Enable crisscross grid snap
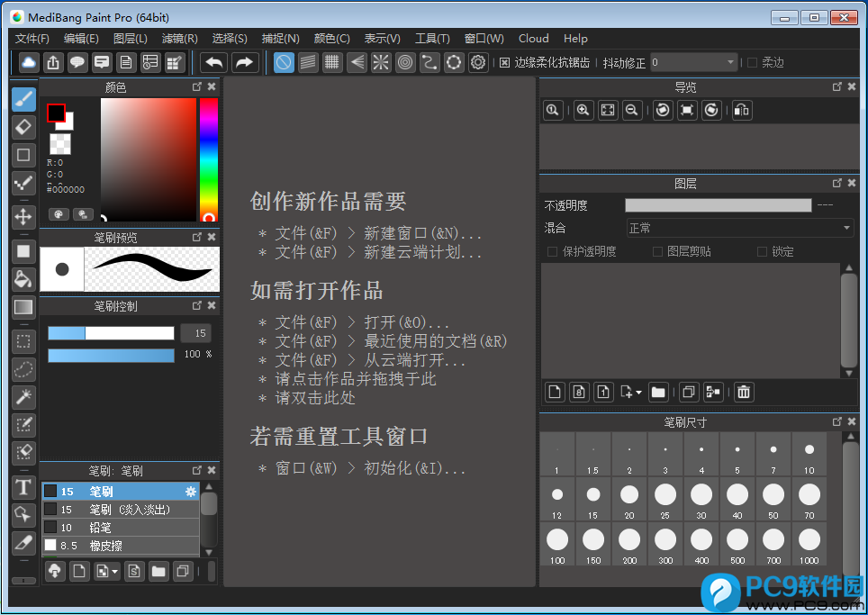The width and height of the screenshot is (868, 615). tap(332, 62)
